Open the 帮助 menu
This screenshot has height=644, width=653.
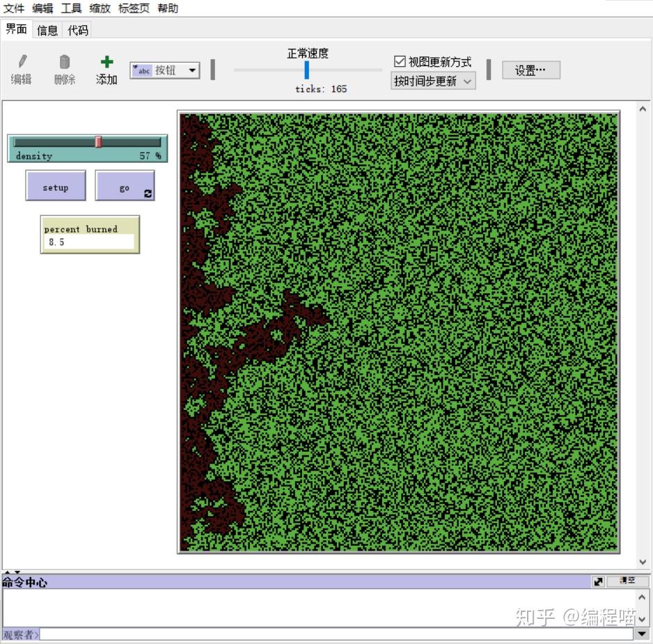tap(168, 8)
